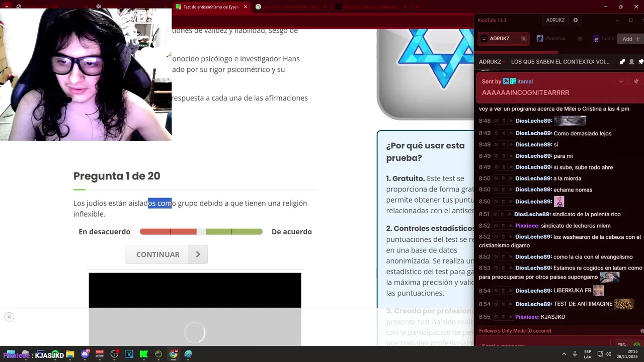Open Google Chrome from the taskbar
The image size is (644, 362).
[x=174, y=354]
